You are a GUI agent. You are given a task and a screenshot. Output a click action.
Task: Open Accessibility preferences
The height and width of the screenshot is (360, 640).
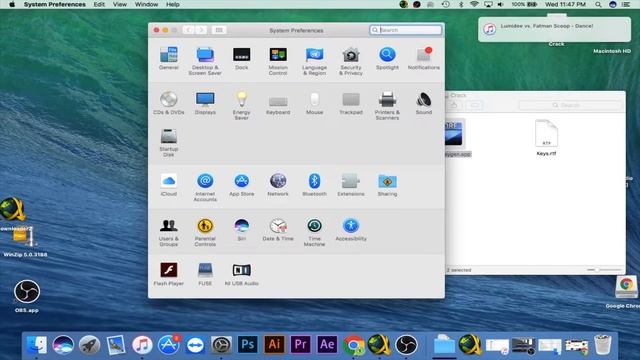tap(351, 230)
